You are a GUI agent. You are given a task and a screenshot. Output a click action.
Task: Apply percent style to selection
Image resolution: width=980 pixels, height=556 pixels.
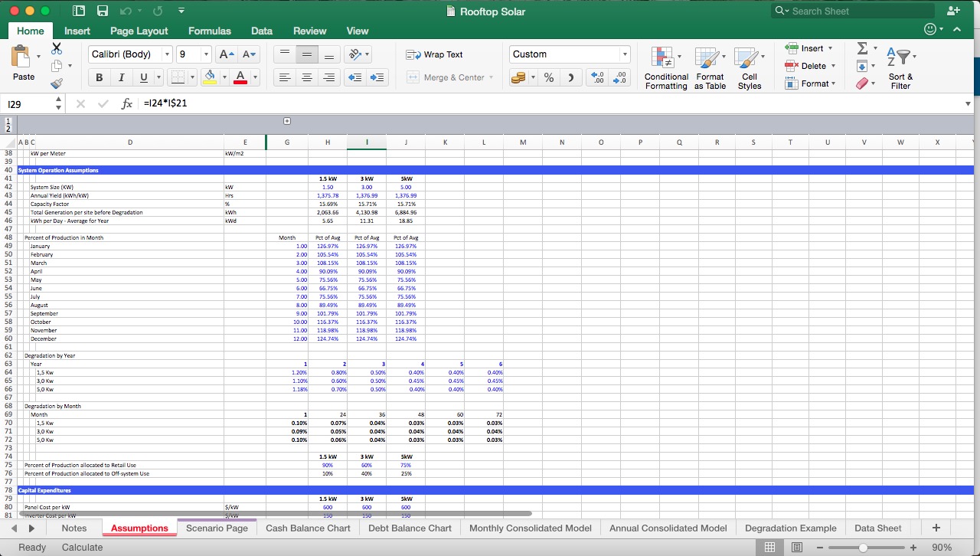click(548, 77)
